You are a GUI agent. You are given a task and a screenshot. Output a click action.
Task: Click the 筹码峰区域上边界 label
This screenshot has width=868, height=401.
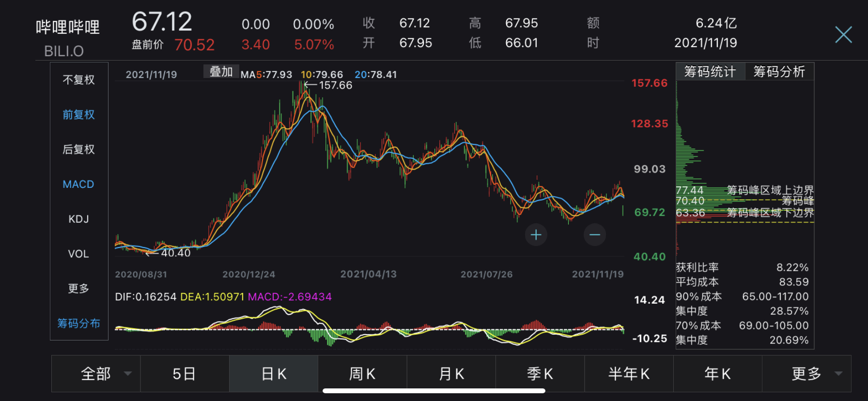[x=770, y=190]
